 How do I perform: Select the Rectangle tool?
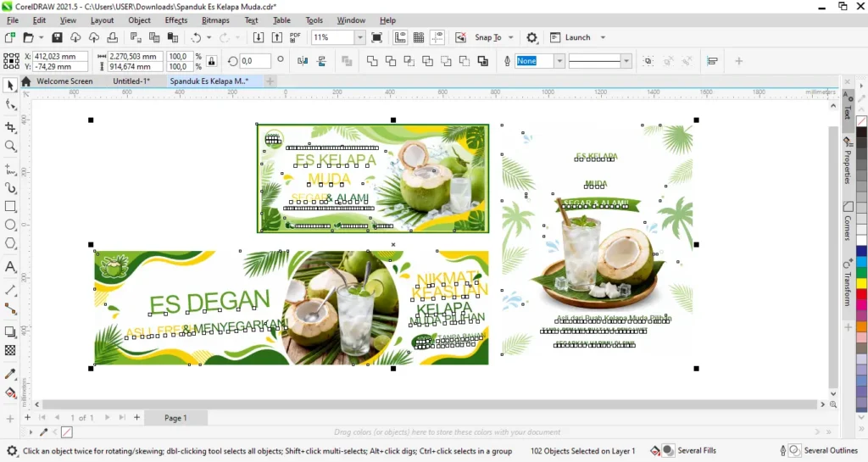10,206
